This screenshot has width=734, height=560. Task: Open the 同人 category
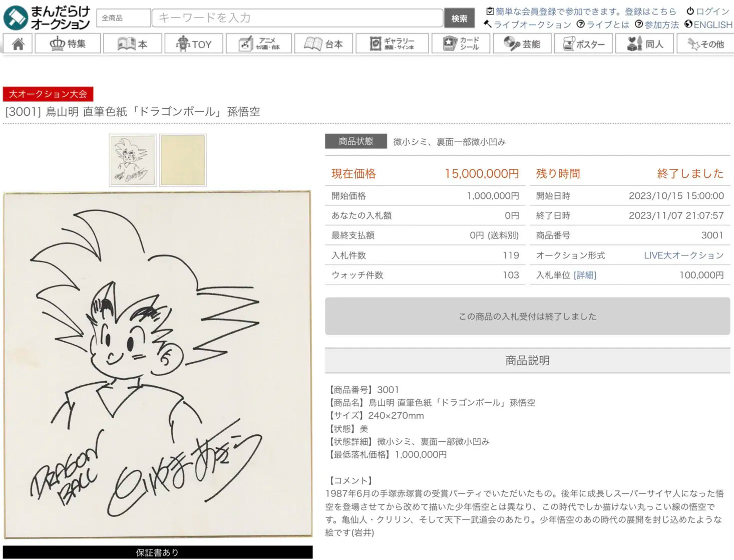pos(645,44)
